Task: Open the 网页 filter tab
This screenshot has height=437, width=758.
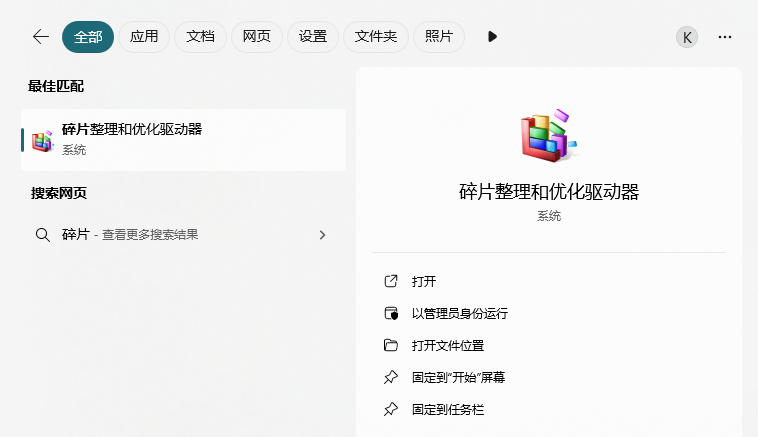Action: [x=256, y=37]
